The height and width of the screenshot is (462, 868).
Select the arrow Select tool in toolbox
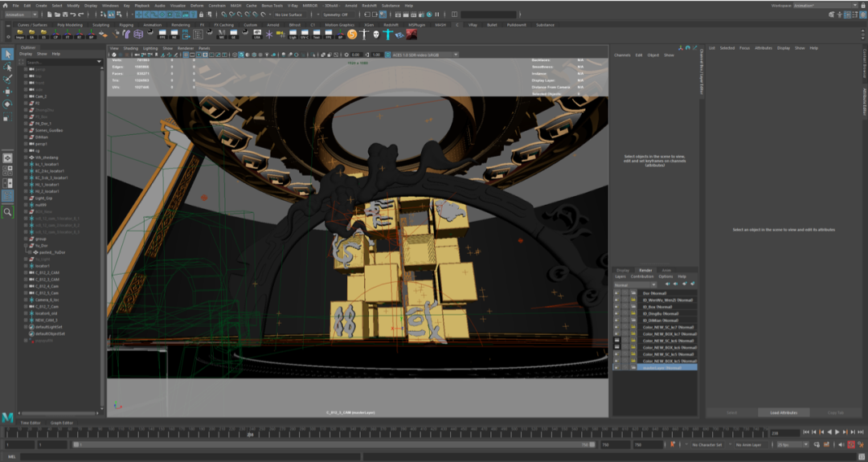pyautogui.click(x=7, y=54)
